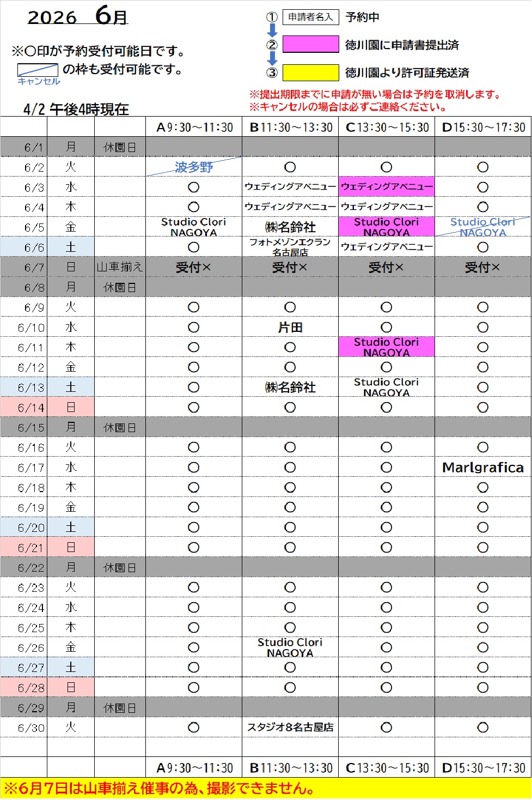
Task: Click the circled number ③ step marker
Action: coord(272,72)
